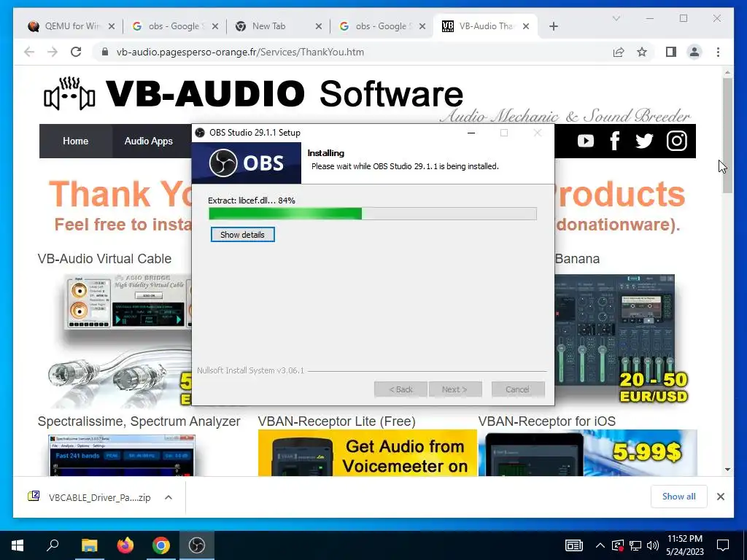
Task: Open Home menu on VB-Audio site
Action: (75, 141)
